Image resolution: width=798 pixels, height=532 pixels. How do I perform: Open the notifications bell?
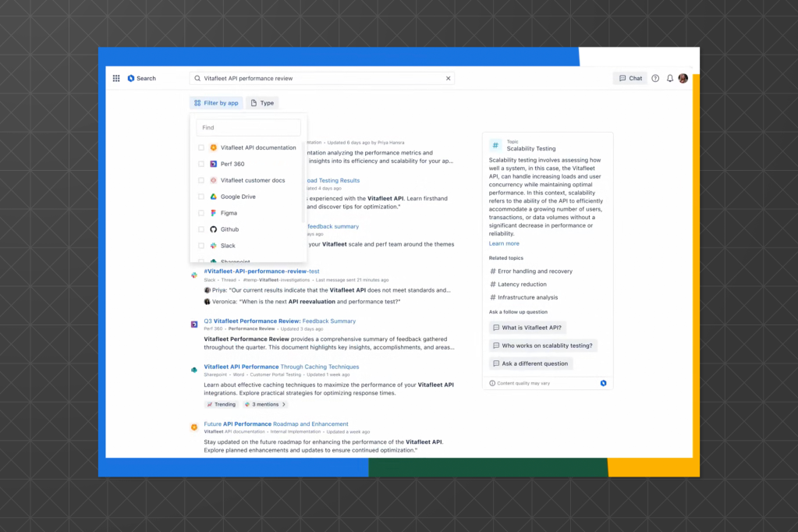670,79
